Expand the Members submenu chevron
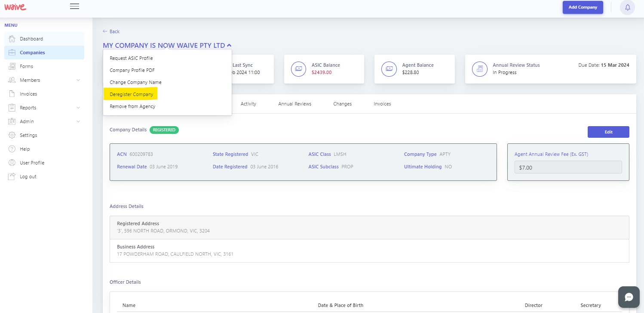644x313 pixels. [x=78, y=80]
